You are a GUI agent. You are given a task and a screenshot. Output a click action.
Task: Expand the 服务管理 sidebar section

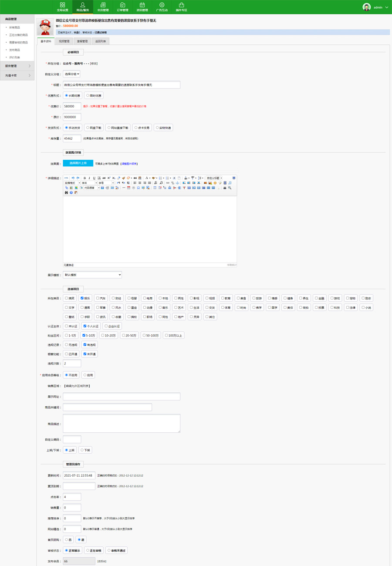17,66
